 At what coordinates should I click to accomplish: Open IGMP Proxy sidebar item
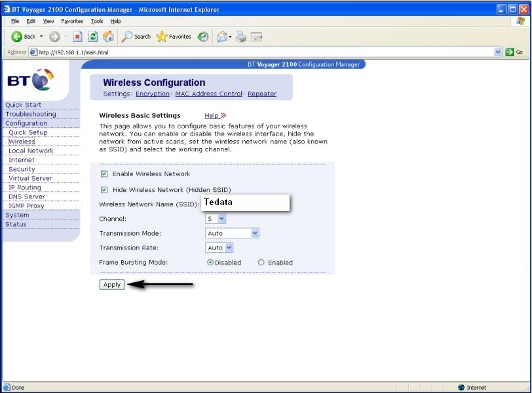click(x=26, y=206)
